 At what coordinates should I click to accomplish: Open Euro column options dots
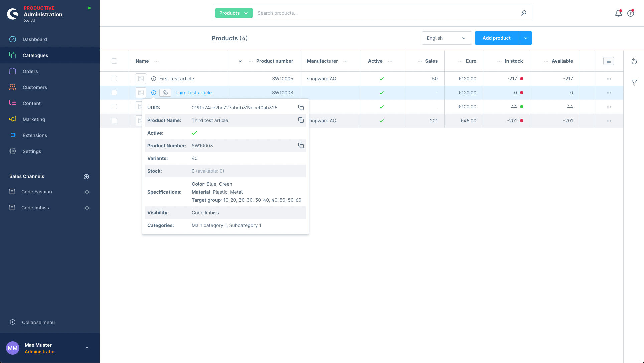(460, 61)
